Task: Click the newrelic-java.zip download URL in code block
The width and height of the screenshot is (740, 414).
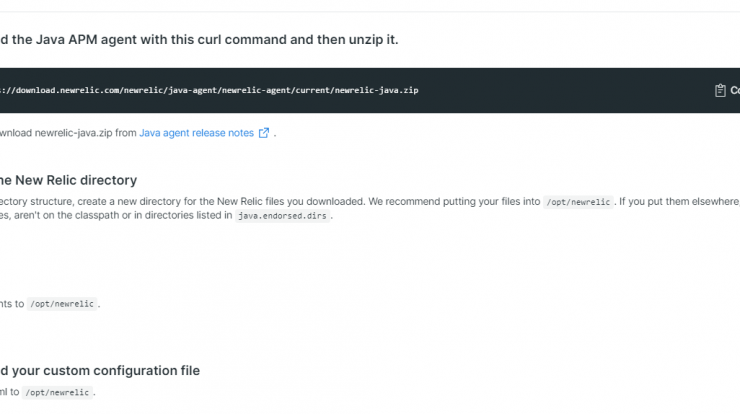Action: 209,90
